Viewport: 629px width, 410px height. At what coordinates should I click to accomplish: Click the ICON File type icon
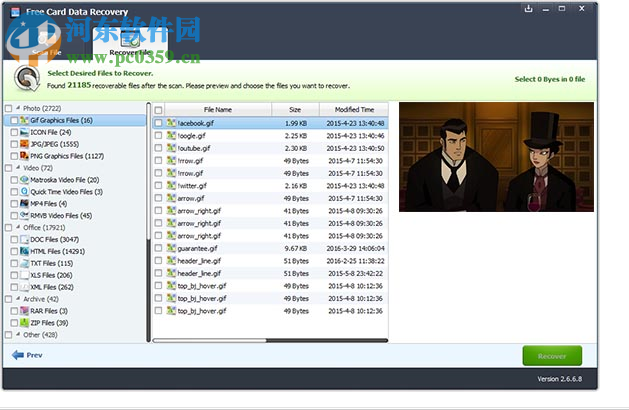pyautogui.click(x=24, y=132)
